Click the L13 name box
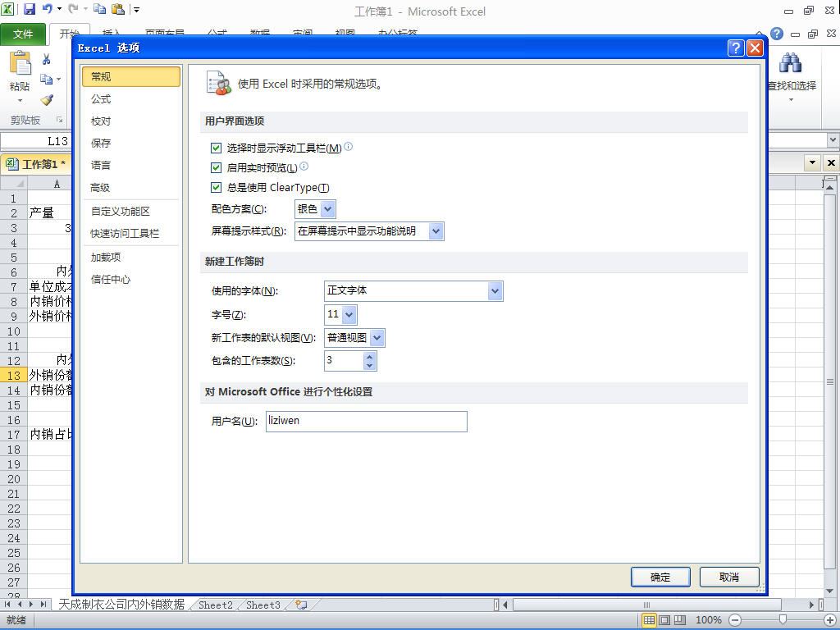The image size is (840, 630). click(35, 141)
